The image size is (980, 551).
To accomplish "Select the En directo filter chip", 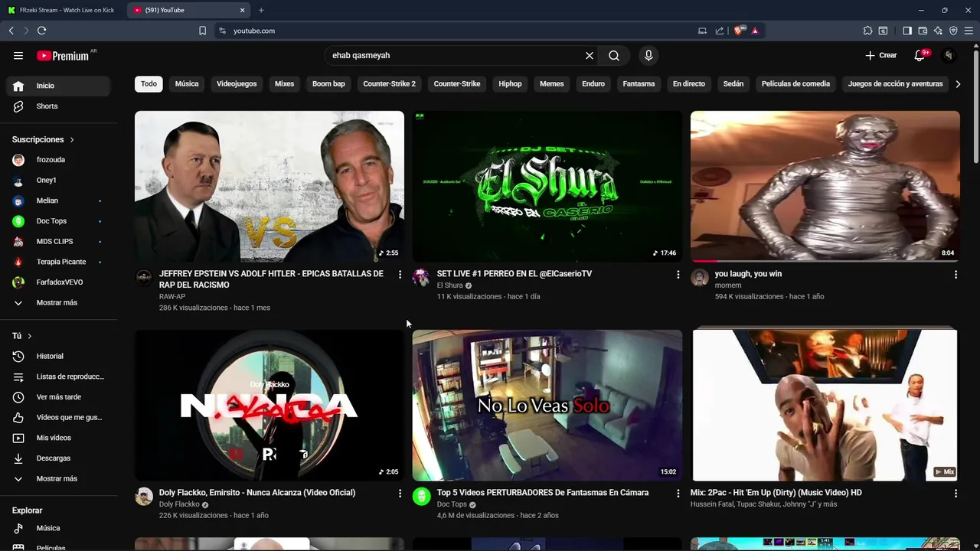I will coord(689,83).
